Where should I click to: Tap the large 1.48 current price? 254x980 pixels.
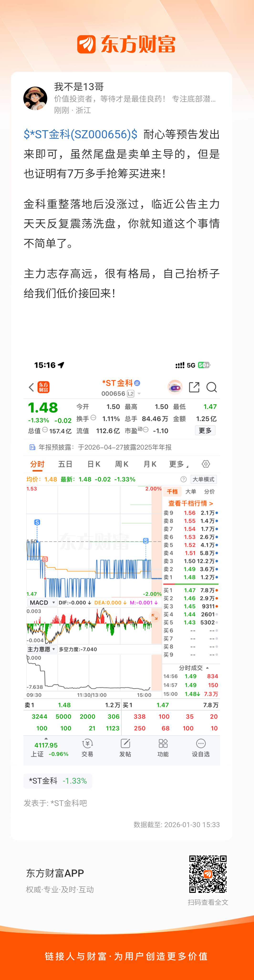point(43,408)
